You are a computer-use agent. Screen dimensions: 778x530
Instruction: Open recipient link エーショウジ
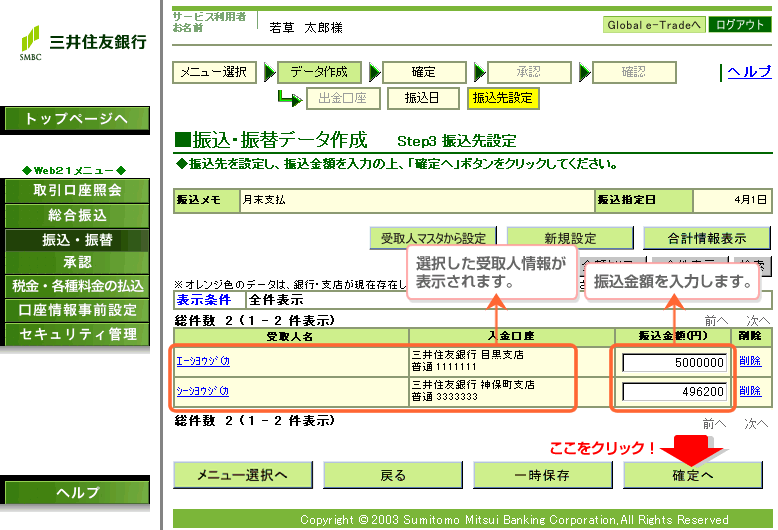[x=203, y=361]
